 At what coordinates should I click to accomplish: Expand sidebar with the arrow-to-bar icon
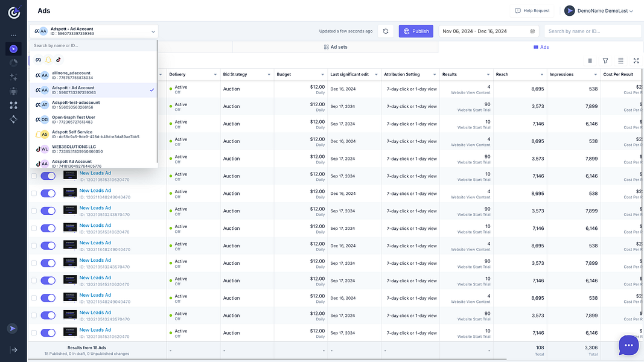click(13, 350)
